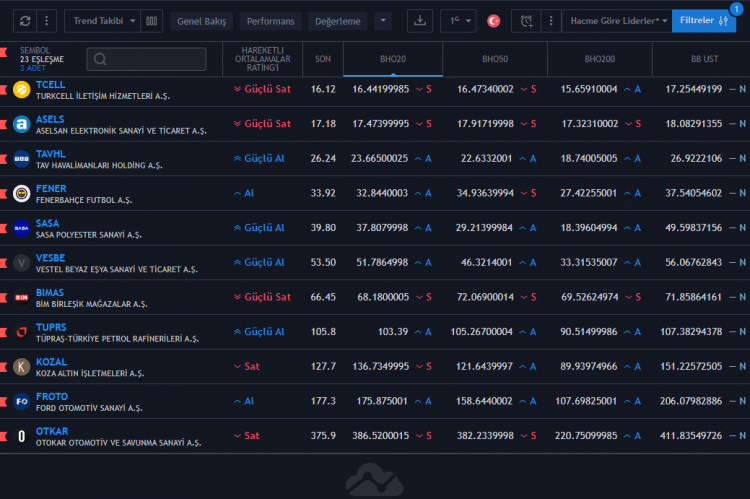The image size is (750, 499).
Task: Click the Güçlü Al rating for SASA
Action: (x=259, y=228)
